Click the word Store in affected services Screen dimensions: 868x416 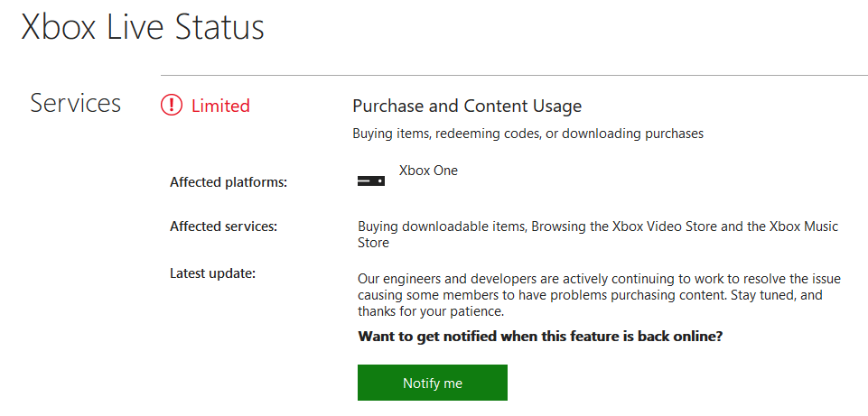click(x=373, y=243)
